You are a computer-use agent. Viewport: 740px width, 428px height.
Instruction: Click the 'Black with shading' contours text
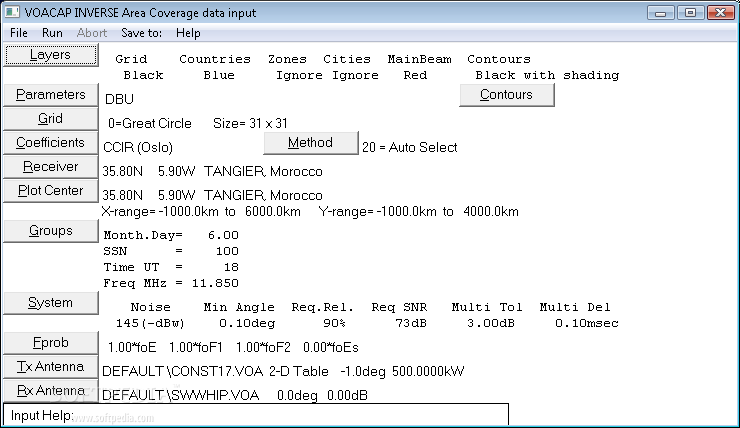click(547, 75)
